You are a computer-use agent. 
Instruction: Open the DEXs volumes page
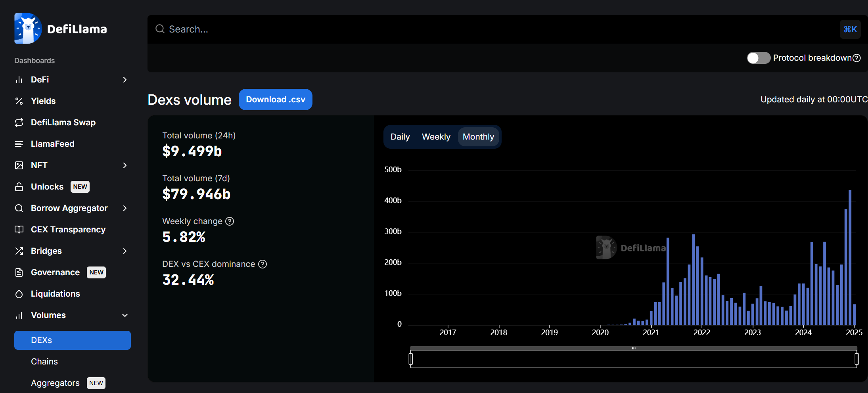(73, 340)
